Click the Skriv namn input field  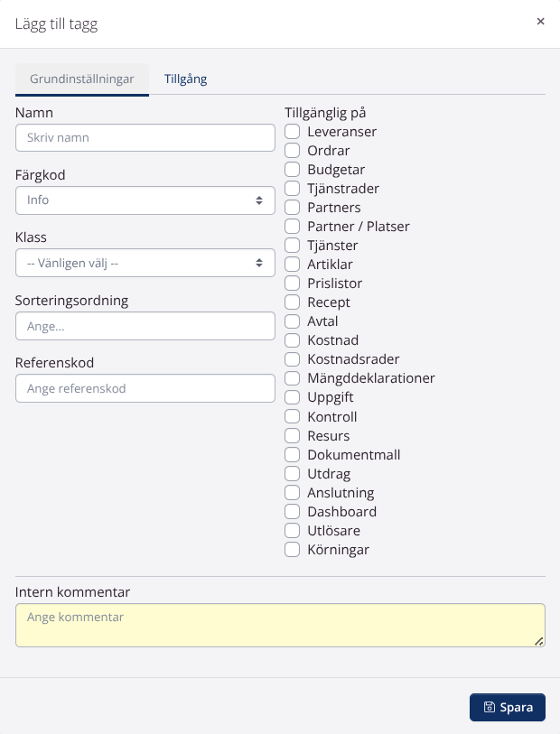click(x=145, y=137)
